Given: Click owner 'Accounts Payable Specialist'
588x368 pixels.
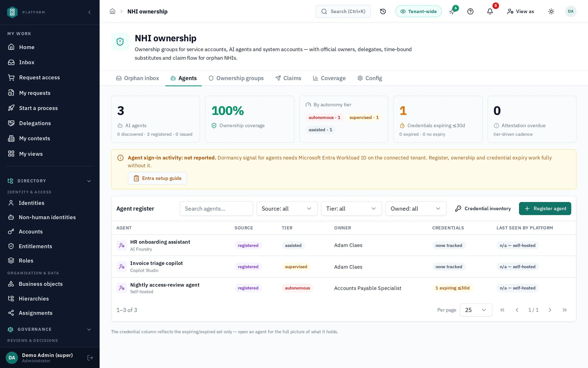Looking at the screenshot, I should tap(368, 288).
